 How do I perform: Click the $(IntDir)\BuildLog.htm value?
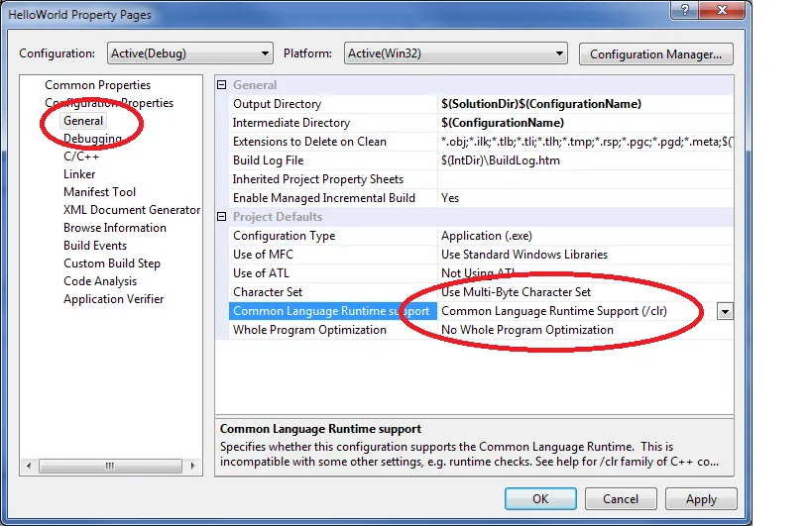(x=501, y=160)
